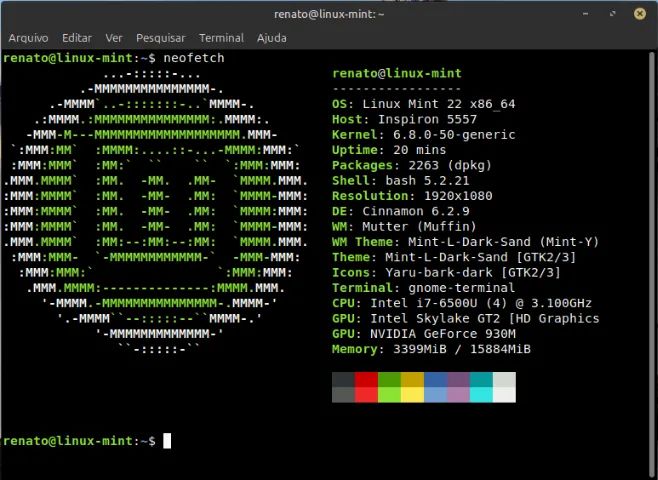Open the Arquivo menu
The image size is (658, 480).
coord(28,38)
